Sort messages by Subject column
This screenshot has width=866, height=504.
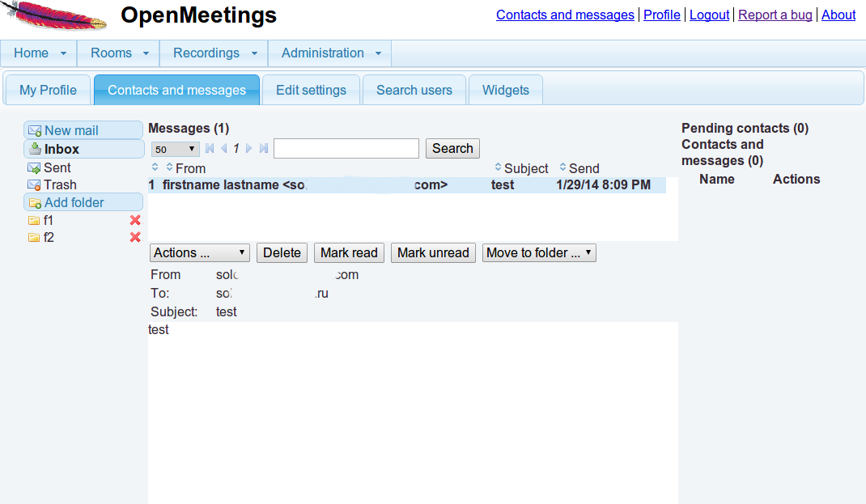click(x=498, y=167)
